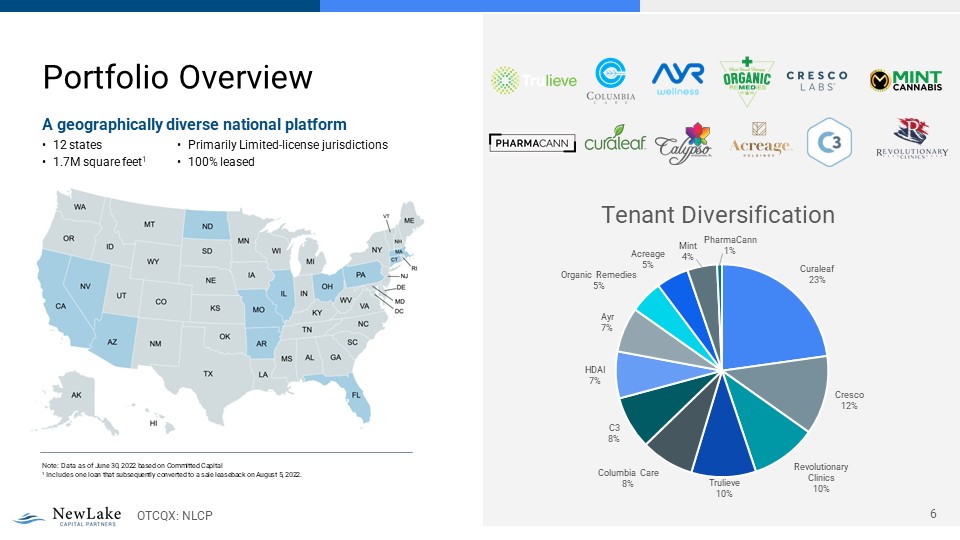Screen dimensions: 960x540
Task: Click the Acreage 5% chart label
Action: tap(648, 259)
